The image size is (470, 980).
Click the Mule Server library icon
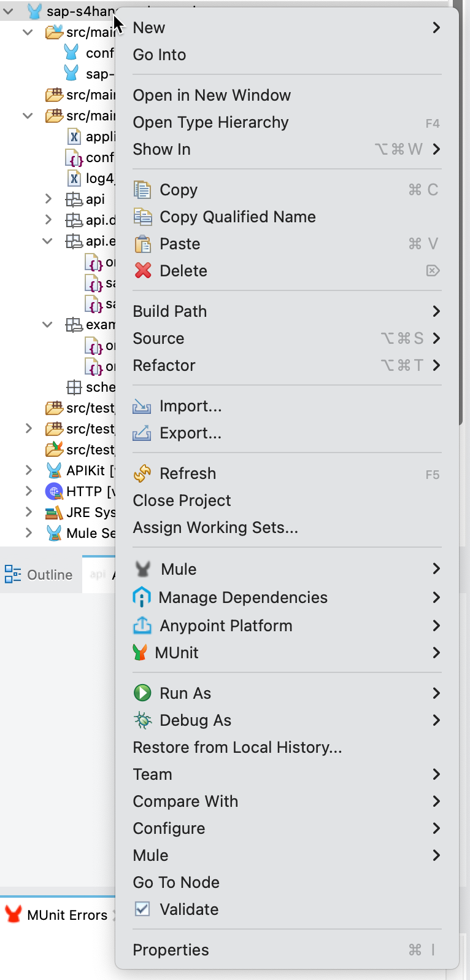(x=54, y=533)
